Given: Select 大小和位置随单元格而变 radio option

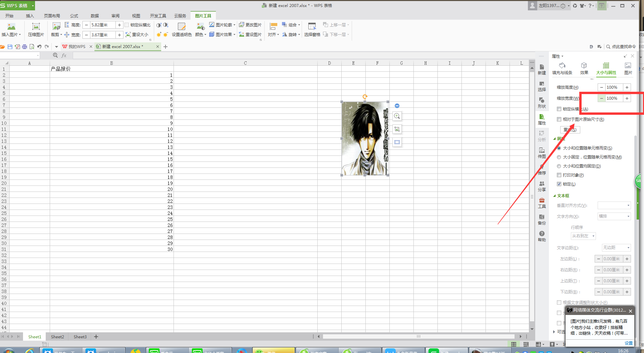Looking at the screenshot, I should coord(559,148).
